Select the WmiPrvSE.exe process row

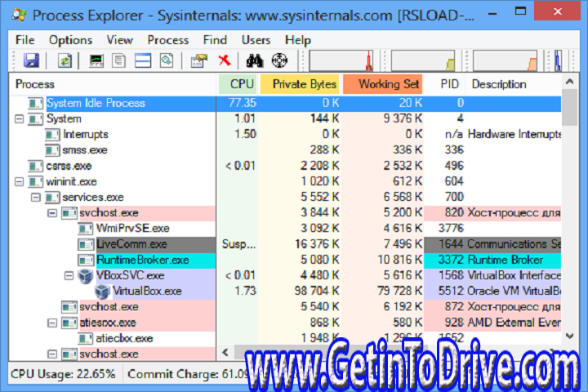285,229
